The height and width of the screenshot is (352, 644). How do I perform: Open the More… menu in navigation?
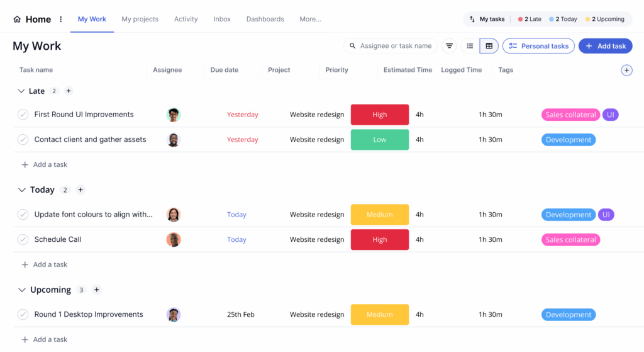click(310, 20)
